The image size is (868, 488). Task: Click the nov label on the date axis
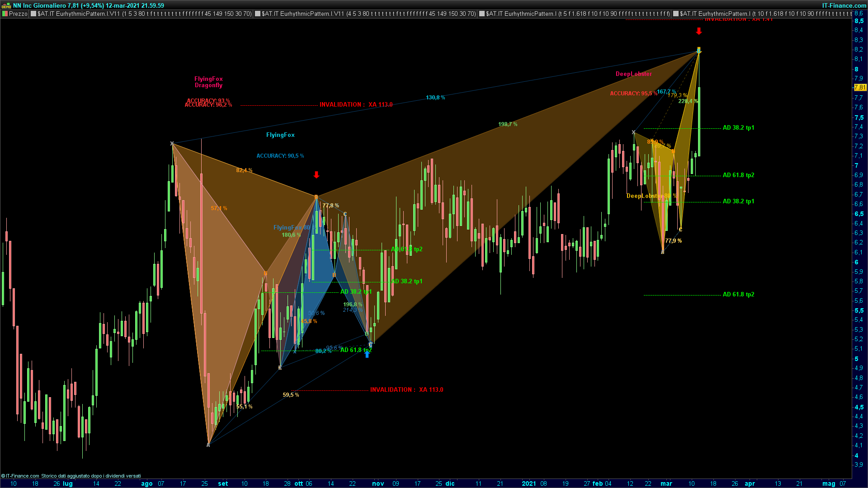pos(378,483)
